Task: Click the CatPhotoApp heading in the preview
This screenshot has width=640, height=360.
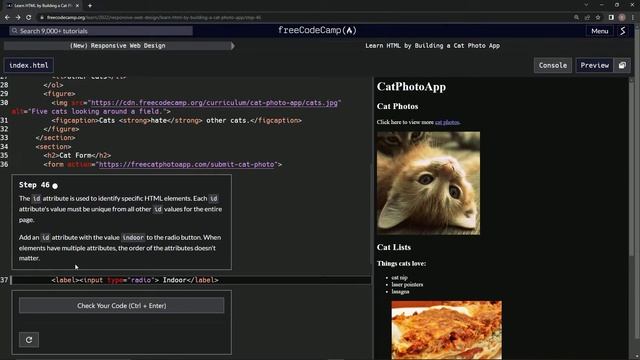Action: [x=411, y=87]
